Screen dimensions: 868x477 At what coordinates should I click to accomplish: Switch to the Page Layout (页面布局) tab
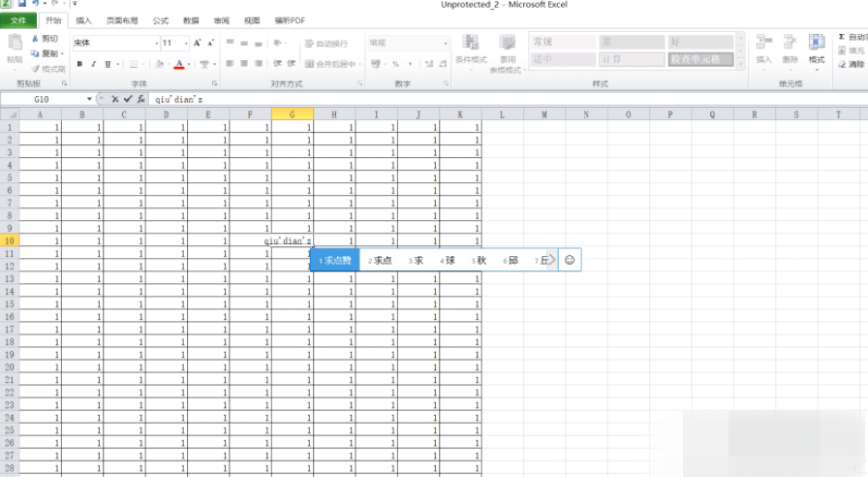[x=122, y=20]
